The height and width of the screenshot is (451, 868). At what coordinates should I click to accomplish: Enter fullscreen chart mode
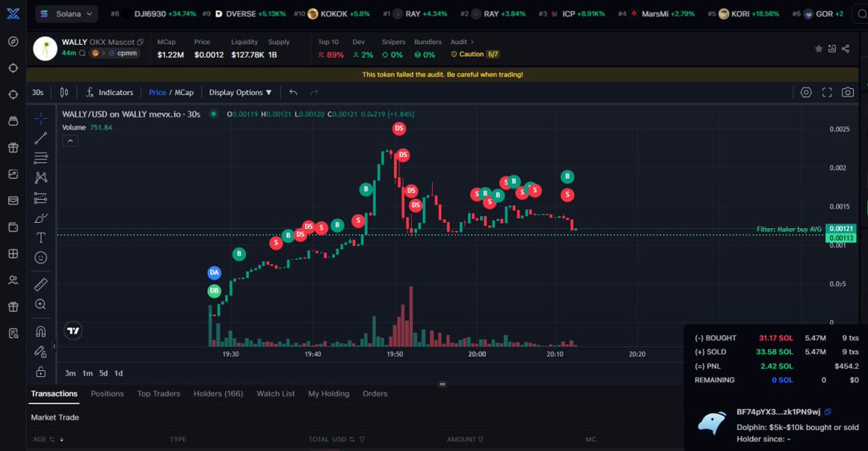click(x=827, y=92)
